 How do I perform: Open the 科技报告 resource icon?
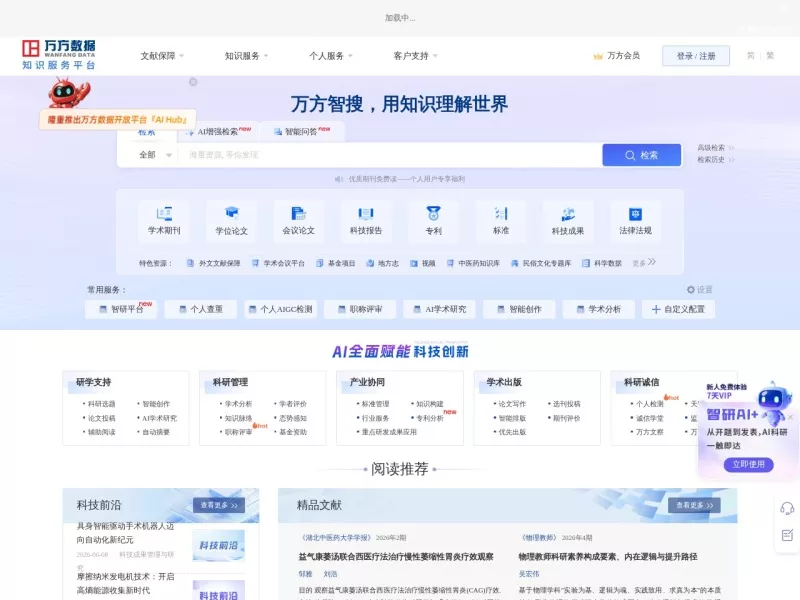coord(366,220)
